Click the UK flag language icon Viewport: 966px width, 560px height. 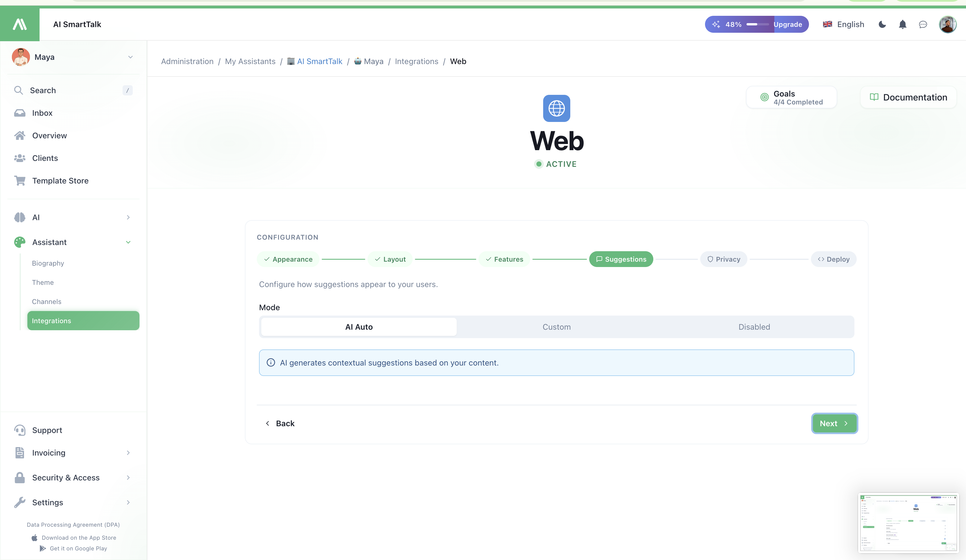coord(828,24)
